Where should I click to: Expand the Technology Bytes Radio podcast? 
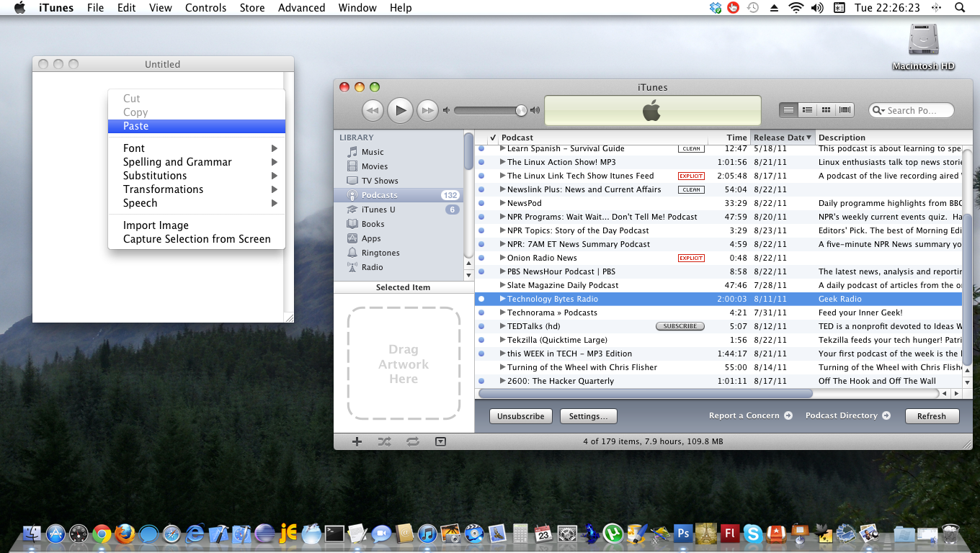coord(503,299)
